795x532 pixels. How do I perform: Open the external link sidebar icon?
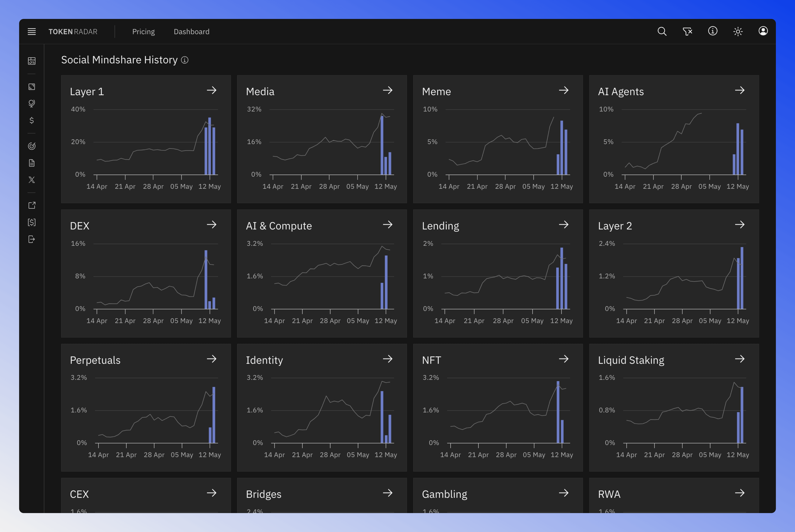[32, 205]
